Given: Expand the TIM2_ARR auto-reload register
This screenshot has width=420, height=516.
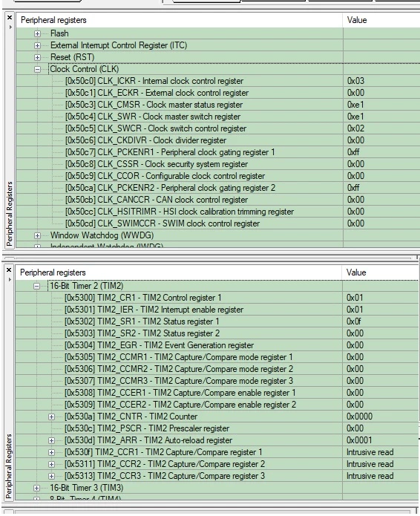Looking at the screenshot, I should pyautogui.click(x=51, y=440).
